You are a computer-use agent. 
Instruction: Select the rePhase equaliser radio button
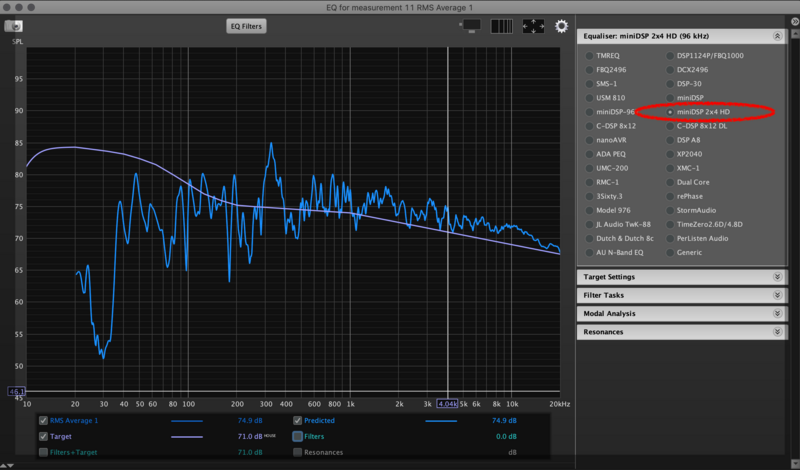pyautogui.click(x=669, y=196)
